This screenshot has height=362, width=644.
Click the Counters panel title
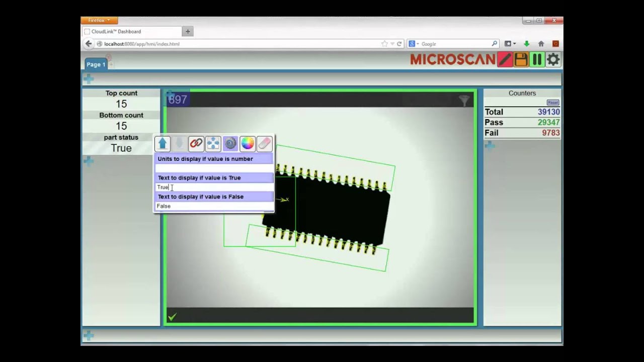pos(522,93)
